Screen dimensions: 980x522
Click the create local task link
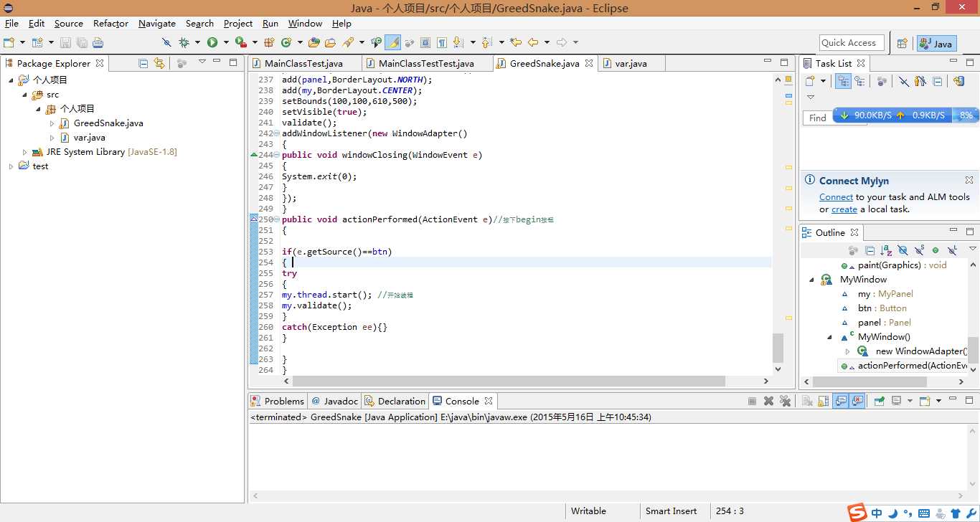844,209
